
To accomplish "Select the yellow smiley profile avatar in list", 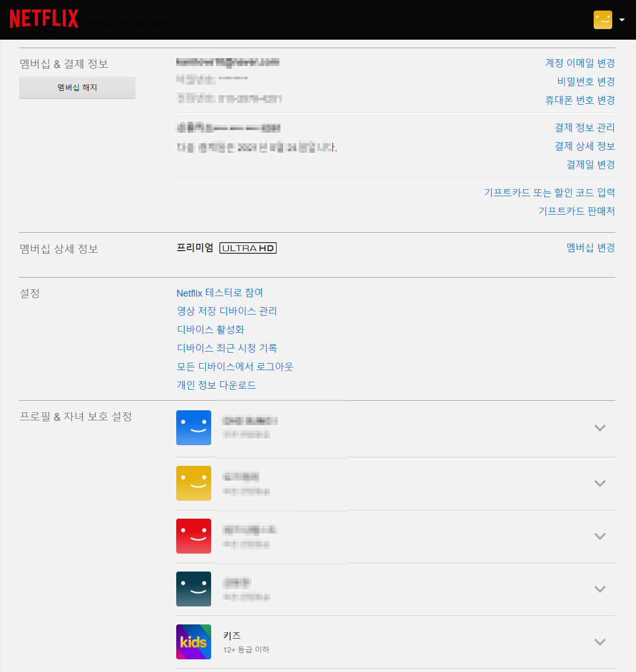I will point(194,483).
